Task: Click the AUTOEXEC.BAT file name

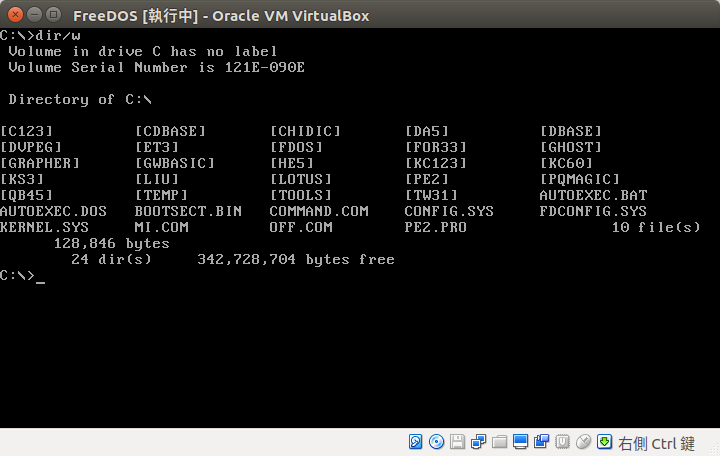Action: pos(593,195)
